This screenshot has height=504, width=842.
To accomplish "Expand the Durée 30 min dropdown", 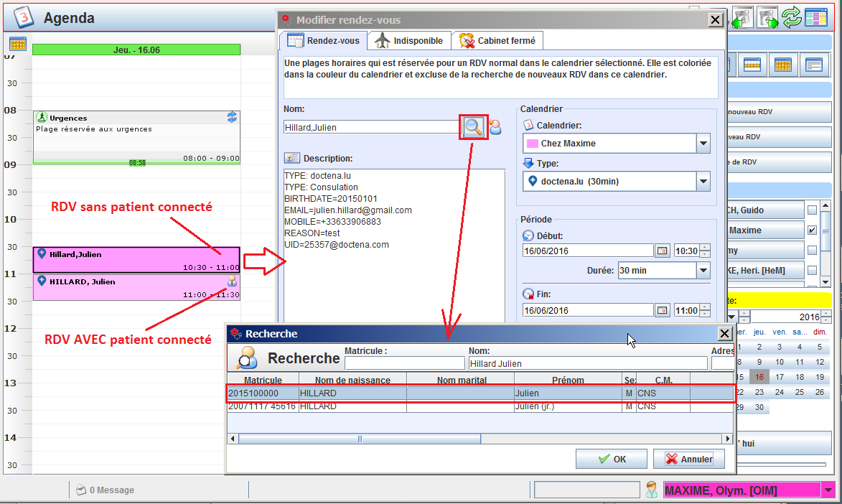I will click(x=703, y=271).
